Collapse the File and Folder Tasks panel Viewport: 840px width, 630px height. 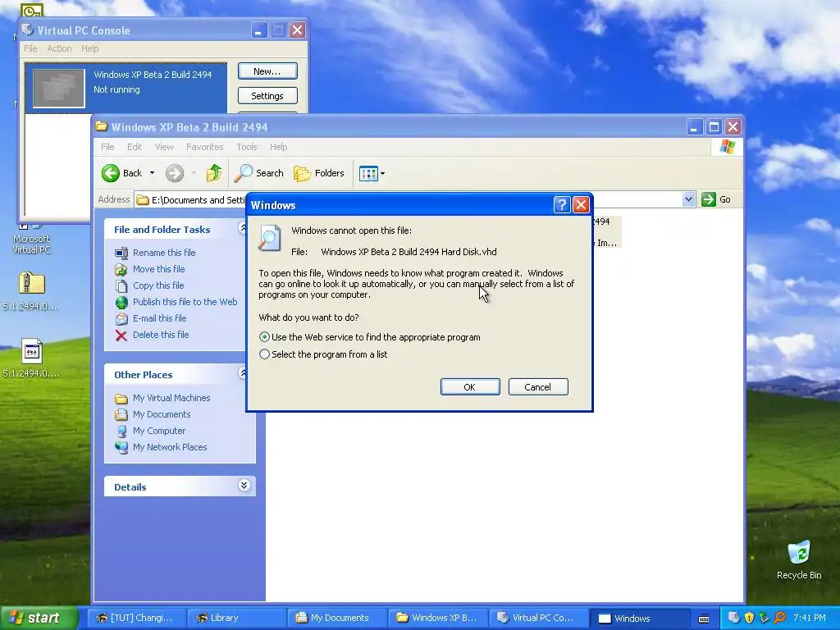point(244,228)
